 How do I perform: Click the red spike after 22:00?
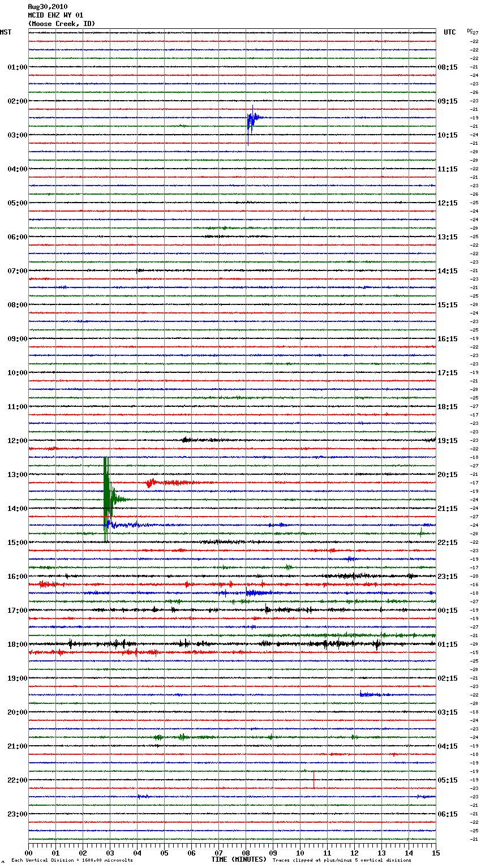(313, 779)
